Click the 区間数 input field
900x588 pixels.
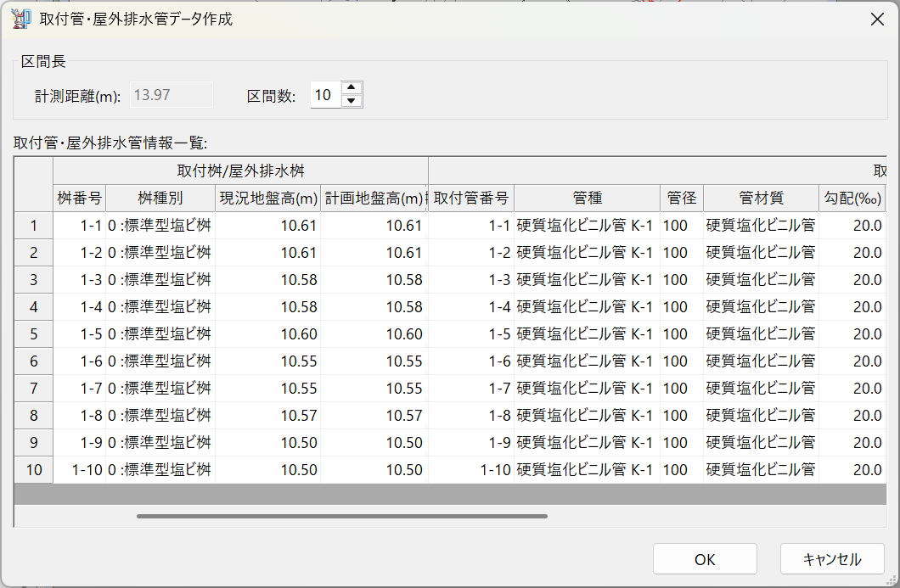tap(324, 95)
